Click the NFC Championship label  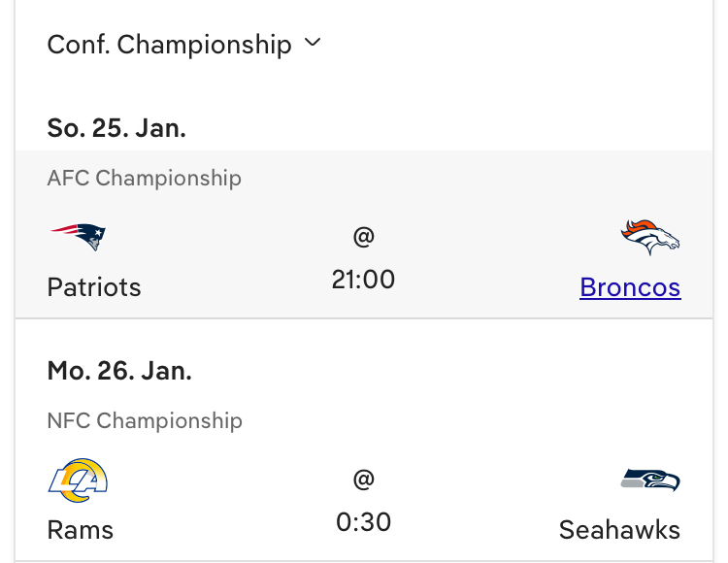pyautogui.click(x=145, y=421)
